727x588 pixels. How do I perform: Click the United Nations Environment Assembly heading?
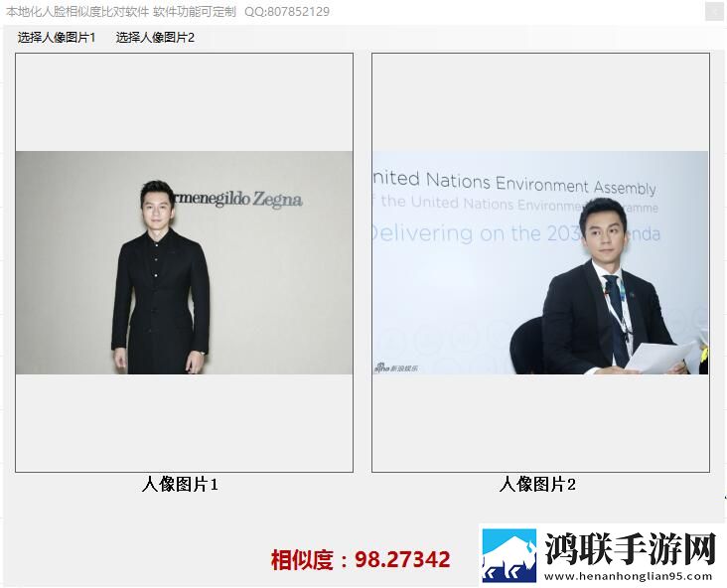[x=513, y=182]
